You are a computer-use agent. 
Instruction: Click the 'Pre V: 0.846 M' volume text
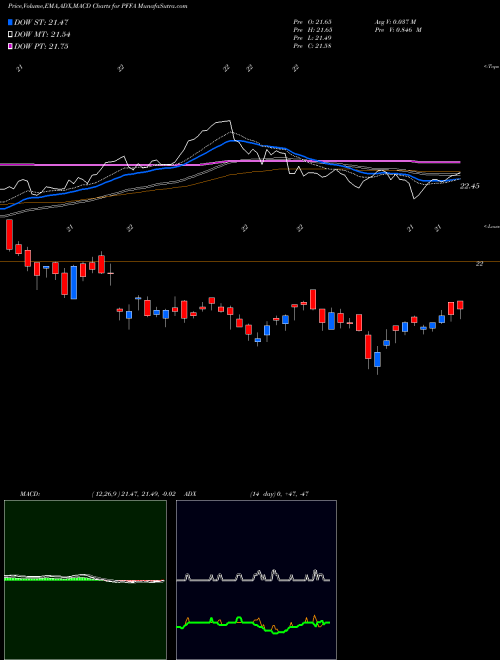pyautogui.click(x=398, y=30)
